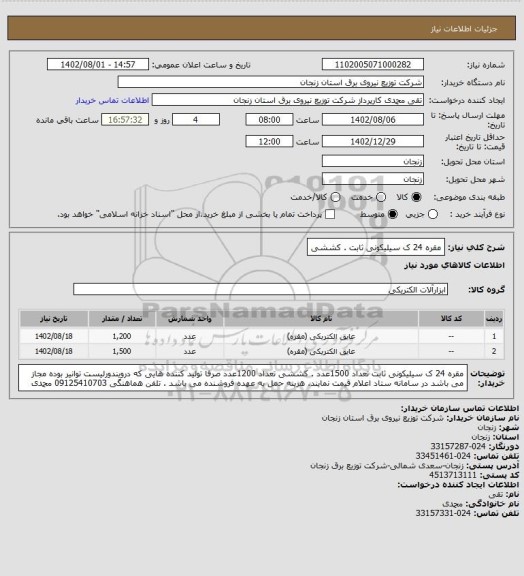Click the request creator name field

(x=288, y=100)
